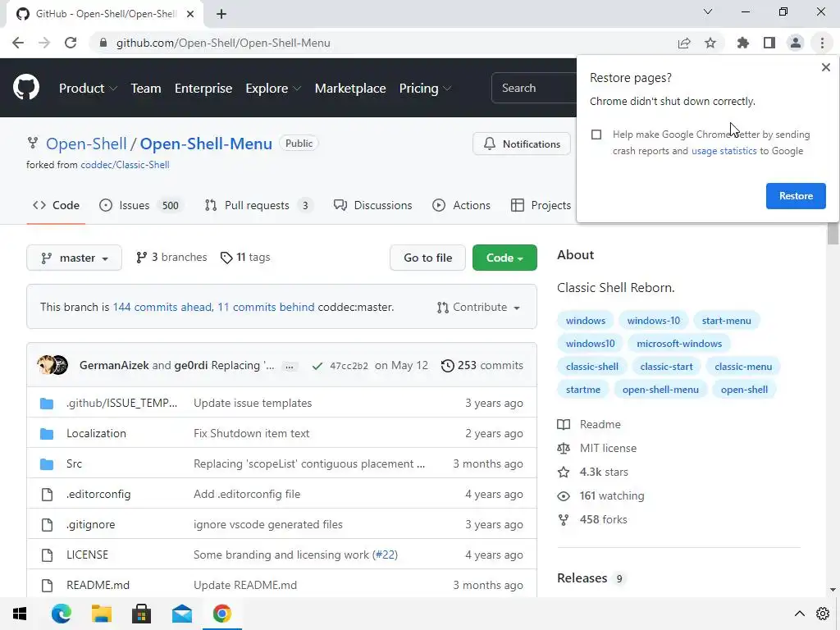Open README.md file
840x630 pixels.
pyautogui.click(x=98, y=585)
